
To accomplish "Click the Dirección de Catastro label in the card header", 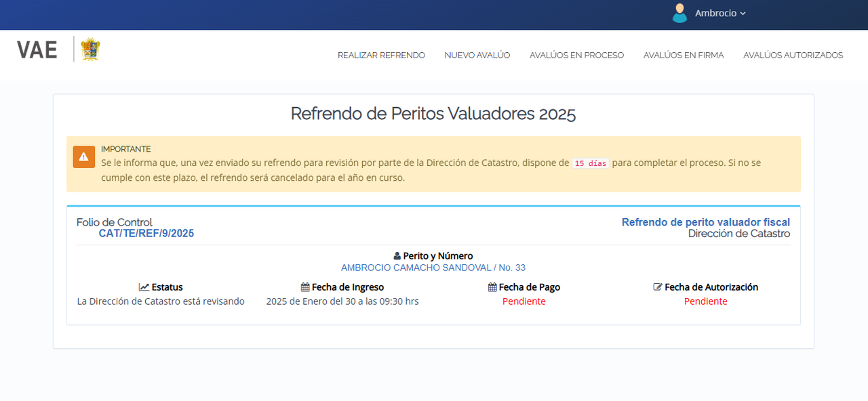I will (x=739, y=234).
